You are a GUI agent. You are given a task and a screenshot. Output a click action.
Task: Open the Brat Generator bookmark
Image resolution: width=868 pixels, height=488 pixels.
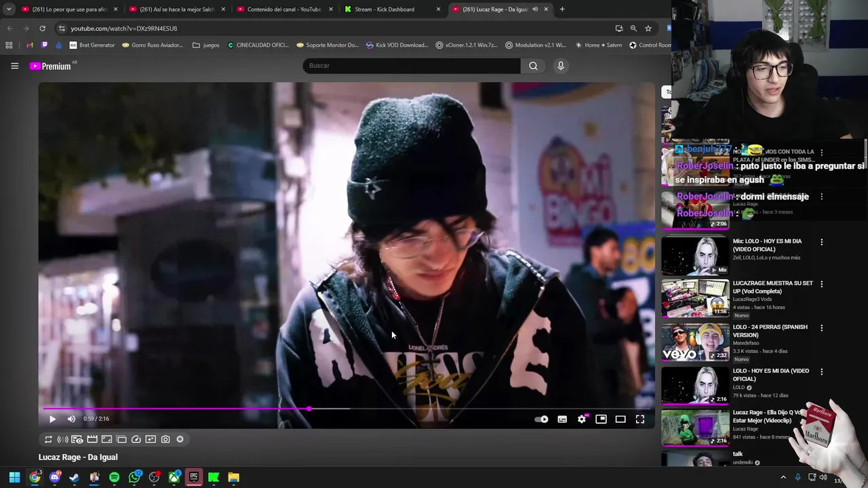[92, 45]
